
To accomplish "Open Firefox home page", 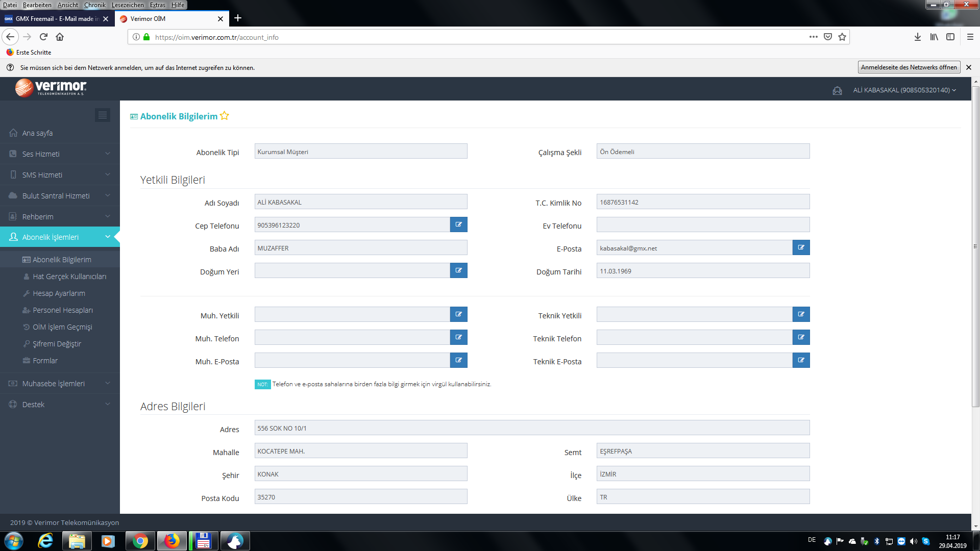I will pos(60,37).
